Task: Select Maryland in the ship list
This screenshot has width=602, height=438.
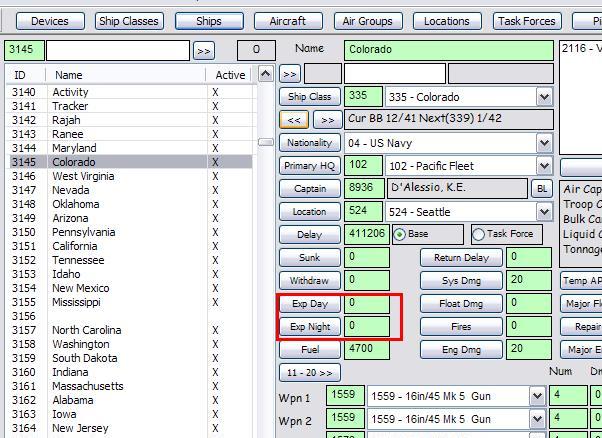Action: tap(129, 148)
